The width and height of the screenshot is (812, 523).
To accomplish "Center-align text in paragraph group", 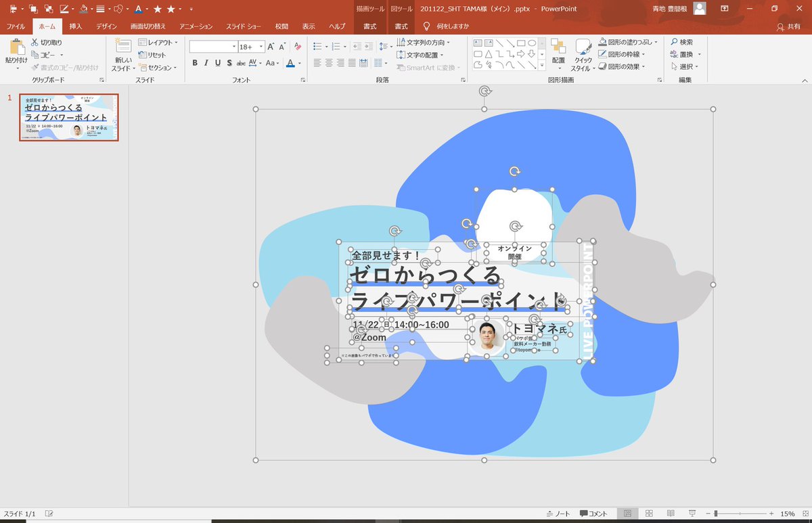I will click(x=329, y=63).
